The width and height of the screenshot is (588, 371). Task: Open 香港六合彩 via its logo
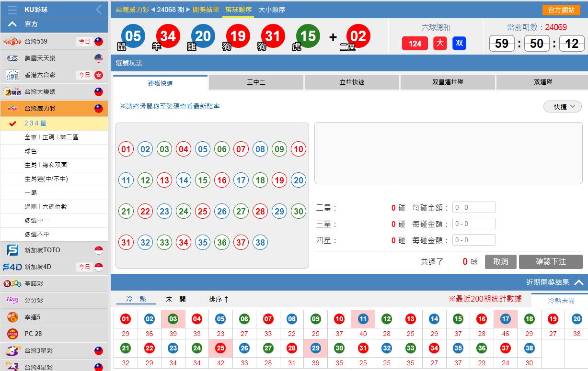click(12, 75)
